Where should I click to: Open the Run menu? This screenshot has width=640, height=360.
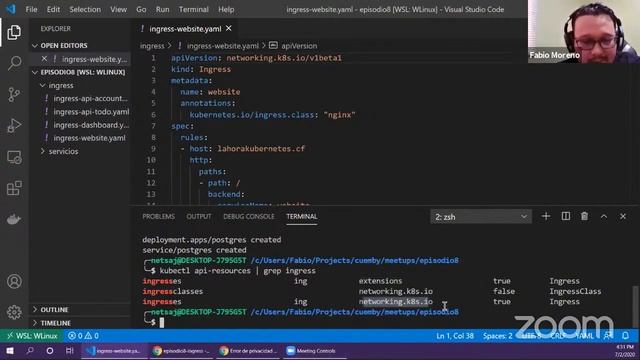coord(162,9)
